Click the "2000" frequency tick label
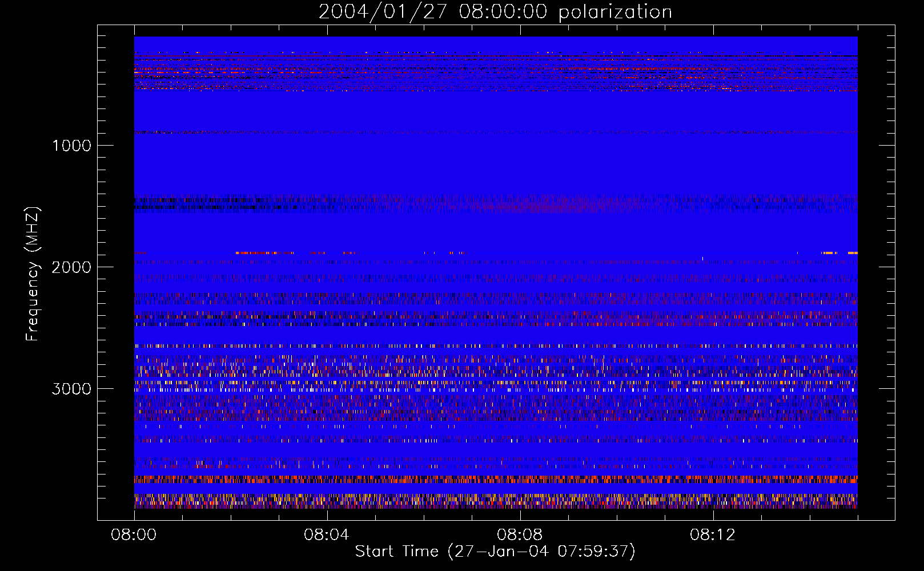This screenshot has width=924, height=571. 71,267
